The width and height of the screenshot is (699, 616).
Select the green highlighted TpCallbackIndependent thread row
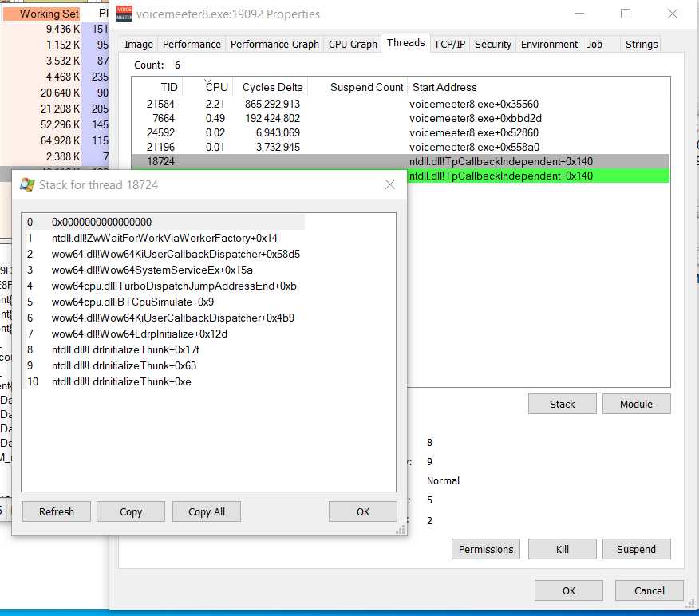pos(500,176)
